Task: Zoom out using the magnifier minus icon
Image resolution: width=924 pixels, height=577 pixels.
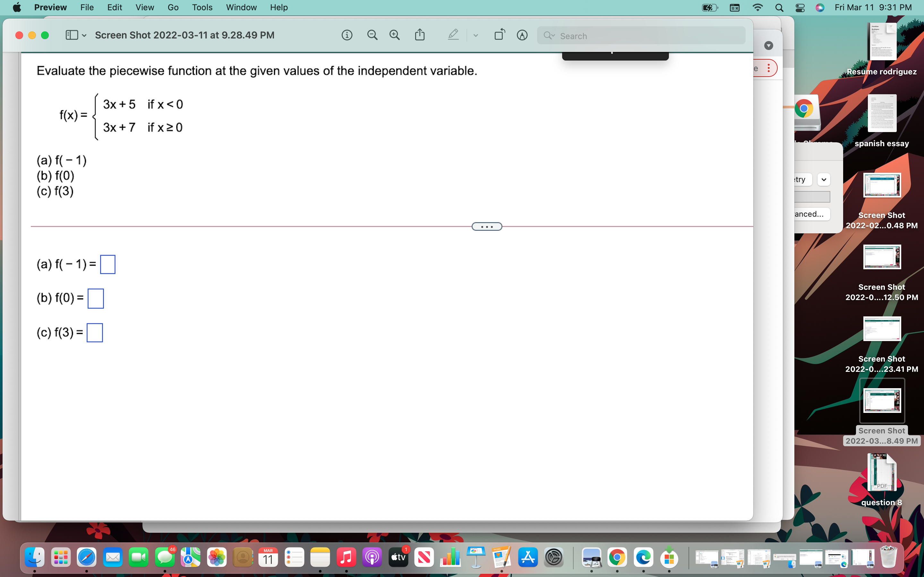Action: tap(372, 35)
